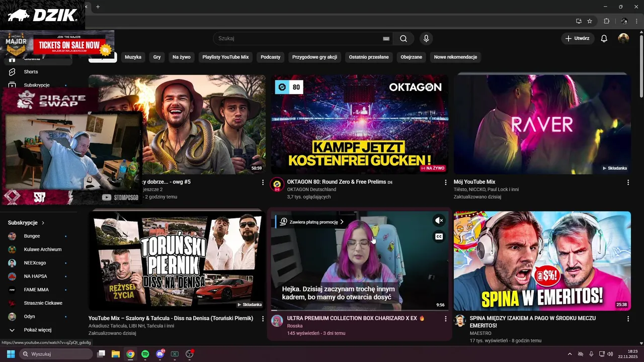
Task: Open more options for Charizard collection box video
Action: pyautogui.click(x=445, y=319)
